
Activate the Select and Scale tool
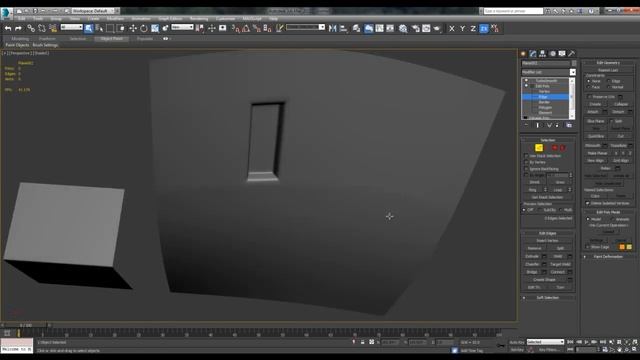click(155, 28)
